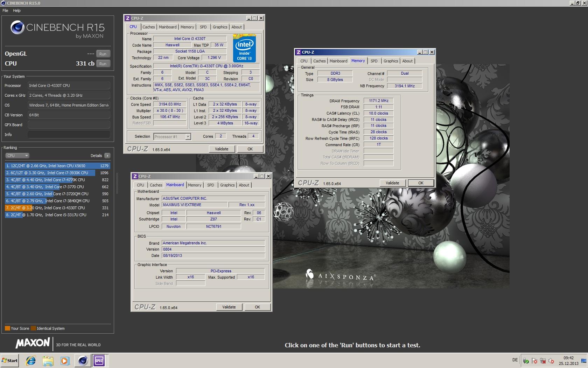588x368 pixels.
Task: Open CPU tab in Mainboard CPU-Z window
Action: (140, 185)
